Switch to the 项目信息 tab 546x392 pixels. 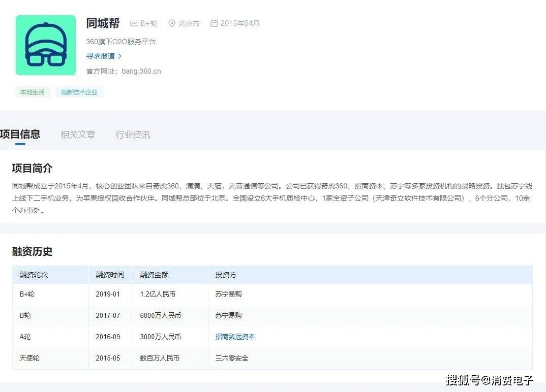coord(20,134)
